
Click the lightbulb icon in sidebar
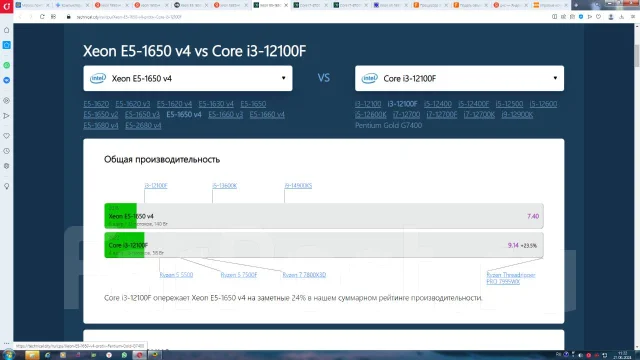(x=7, y=186)
